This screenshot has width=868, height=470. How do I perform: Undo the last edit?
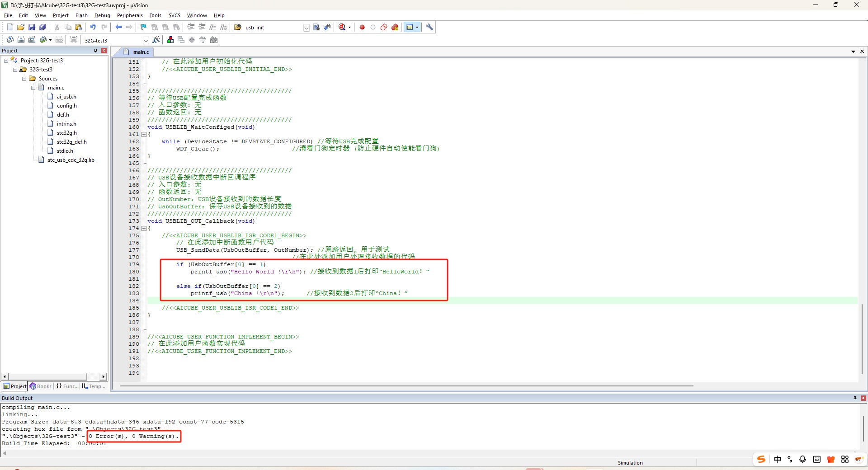pyautogui.click(x=93, y=27)
